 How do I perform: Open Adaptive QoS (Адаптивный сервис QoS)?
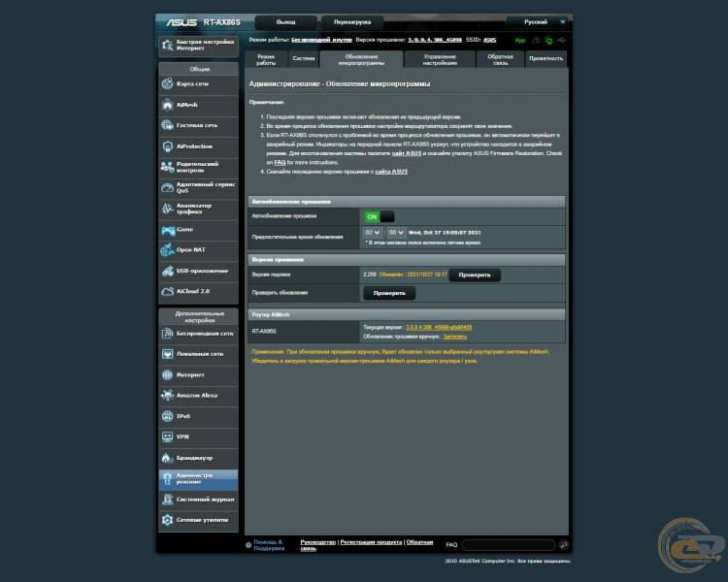[198, 187]
